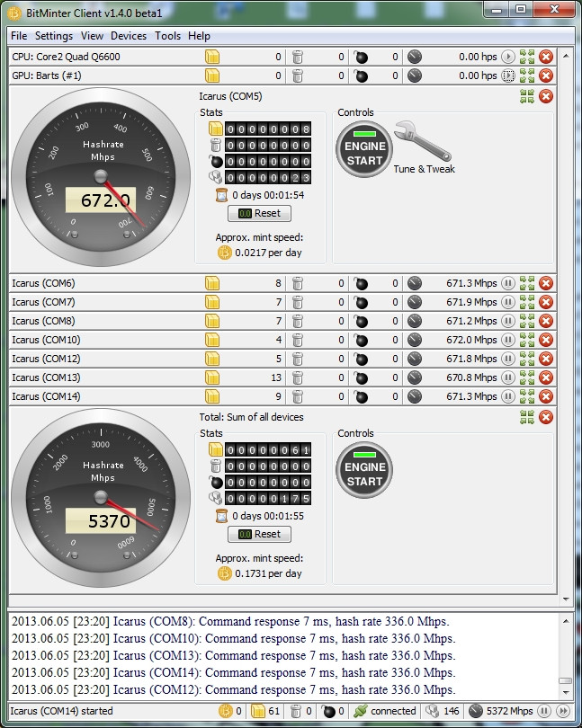This screenshot has height=728, width=582.
Task: Click the connected plug status icon
Action: [x=360, y=711]
